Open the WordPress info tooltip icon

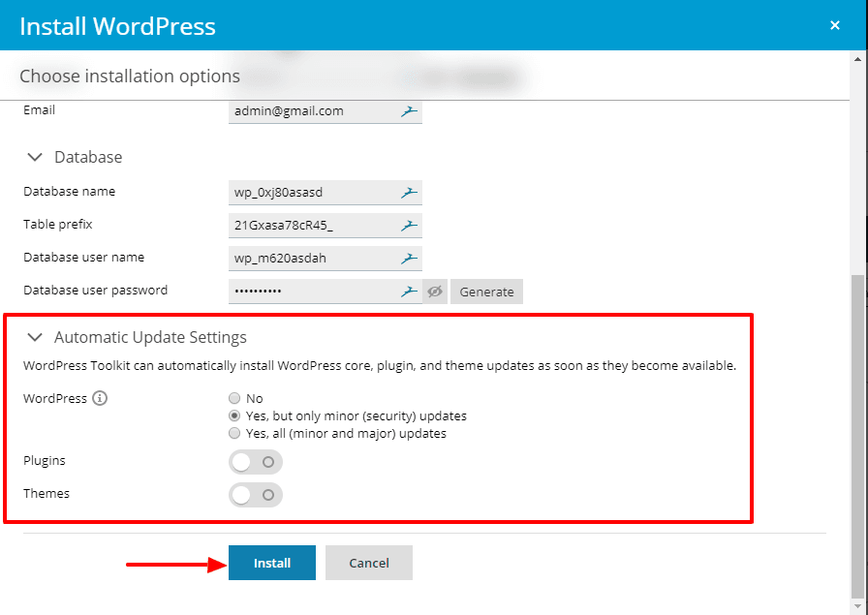[100, 398]
